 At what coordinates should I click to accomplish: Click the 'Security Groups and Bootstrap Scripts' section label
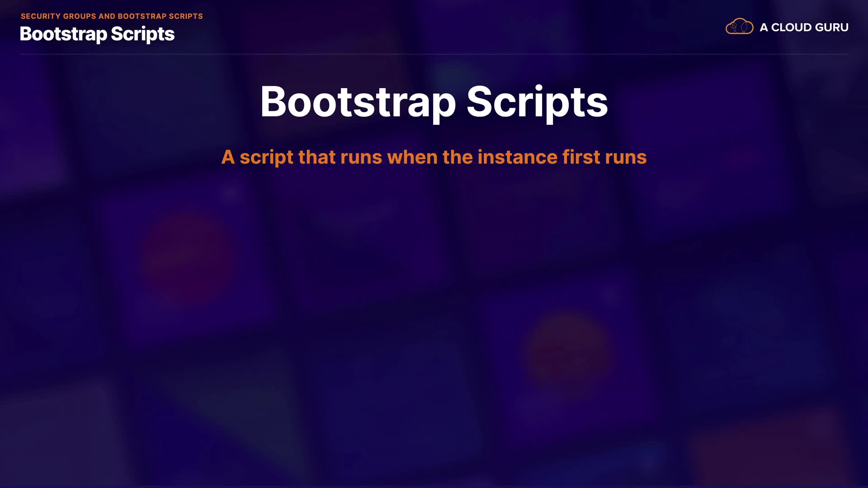[x=112, y=16]
